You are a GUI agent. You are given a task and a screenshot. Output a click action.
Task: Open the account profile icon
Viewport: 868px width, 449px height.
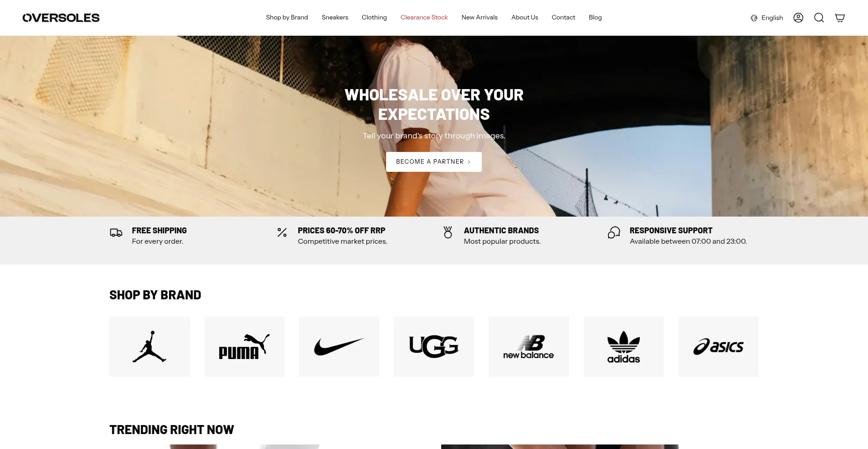pos(798,18)
